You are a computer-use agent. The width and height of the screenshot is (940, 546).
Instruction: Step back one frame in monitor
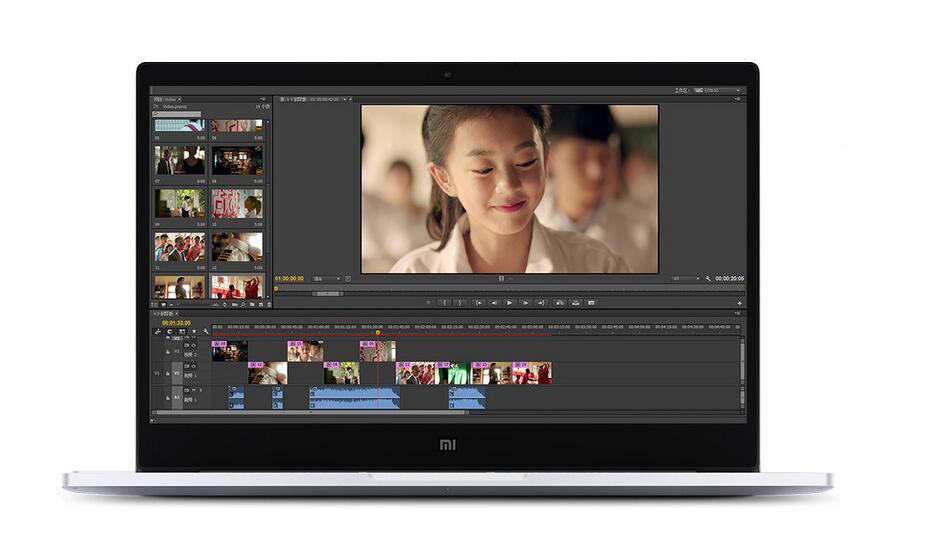[494, 302]
